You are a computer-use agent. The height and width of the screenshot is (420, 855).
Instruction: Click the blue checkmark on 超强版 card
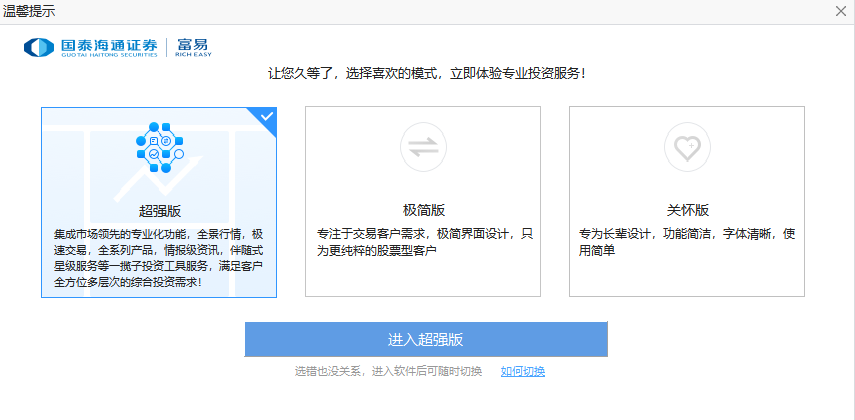click(x=267, y=116)
